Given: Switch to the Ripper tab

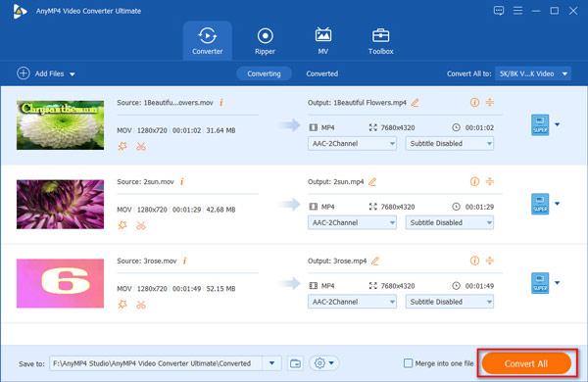Looking at the screenshot, I should point(266,40).
